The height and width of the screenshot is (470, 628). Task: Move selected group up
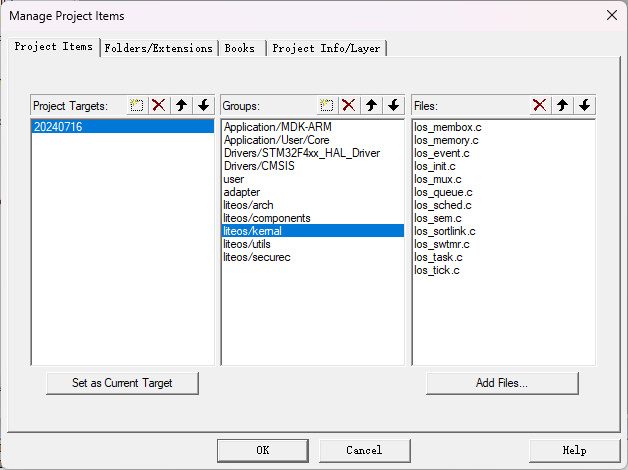pos(371,106)
